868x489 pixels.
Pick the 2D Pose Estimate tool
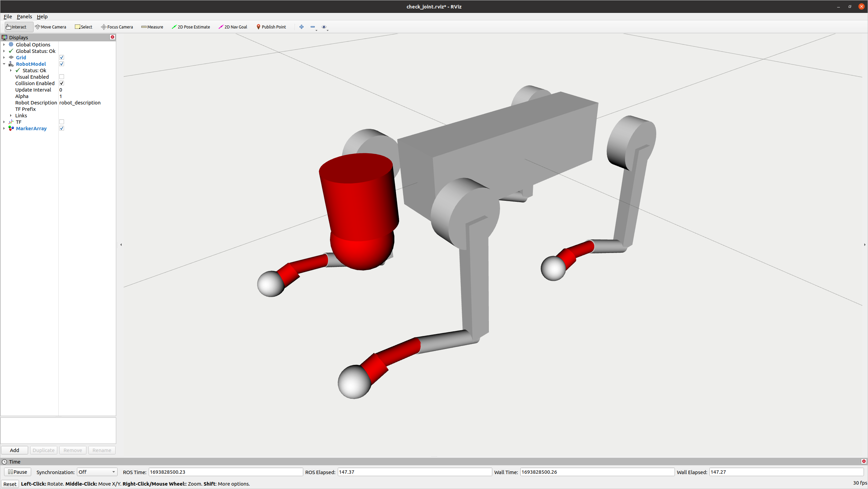tap(191, 27)
